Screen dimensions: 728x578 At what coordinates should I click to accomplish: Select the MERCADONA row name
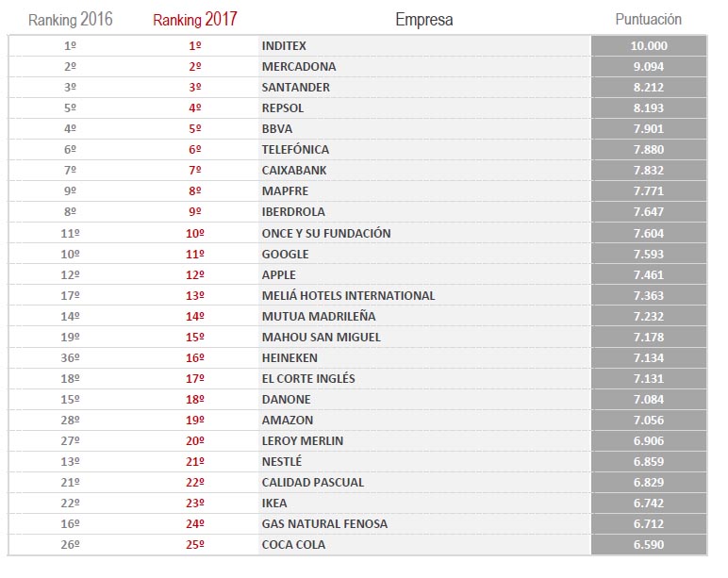(299, 67)
